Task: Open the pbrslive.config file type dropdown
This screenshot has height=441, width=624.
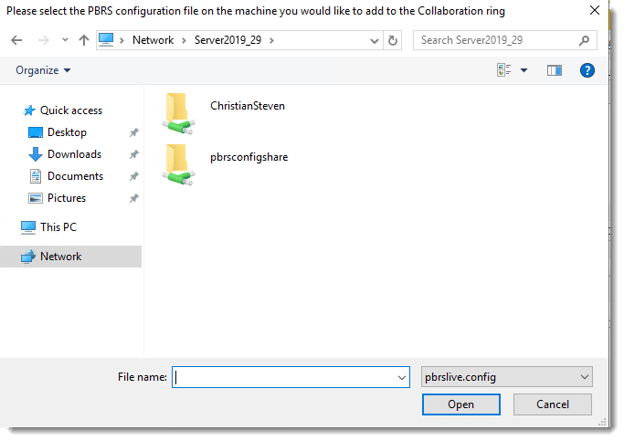Action: coord(507,377)
